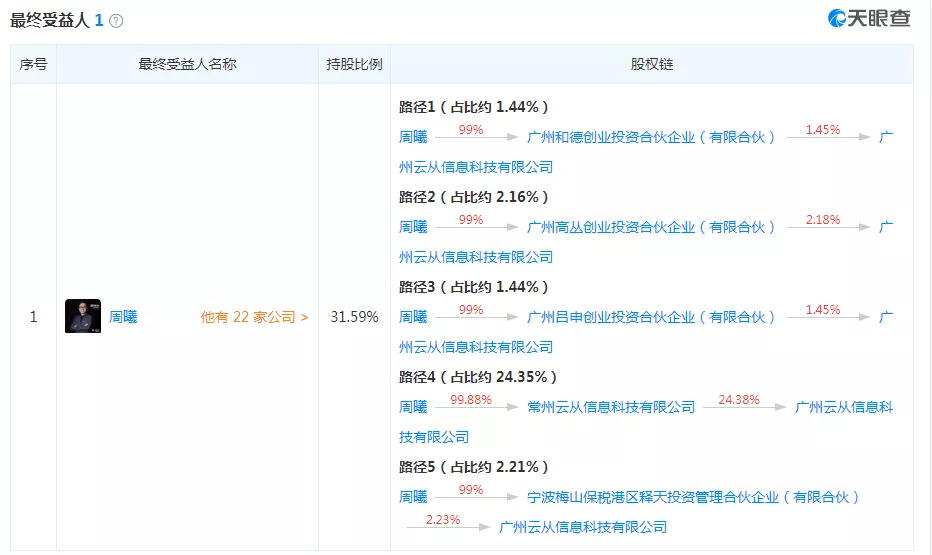Click the help question mark icon beside 最终受益人
The height and width of the screenshot is (555, 932).
(116, 21)
